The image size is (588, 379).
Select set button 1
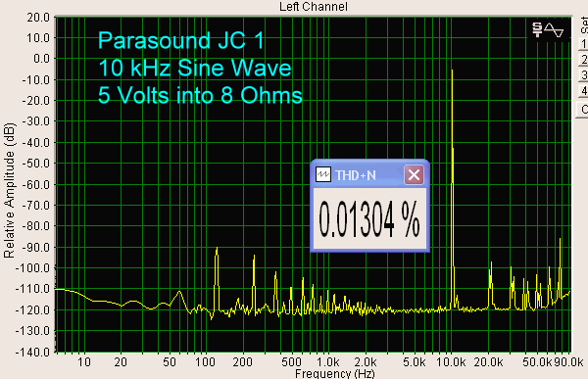583,44
